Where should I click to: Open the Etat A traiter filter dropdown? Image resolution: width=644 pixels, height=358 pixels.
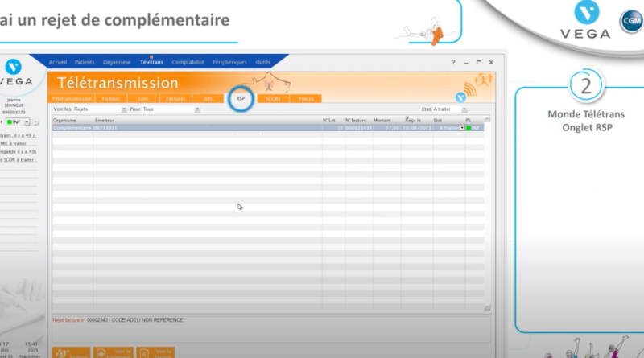click(x=464, y=109)
